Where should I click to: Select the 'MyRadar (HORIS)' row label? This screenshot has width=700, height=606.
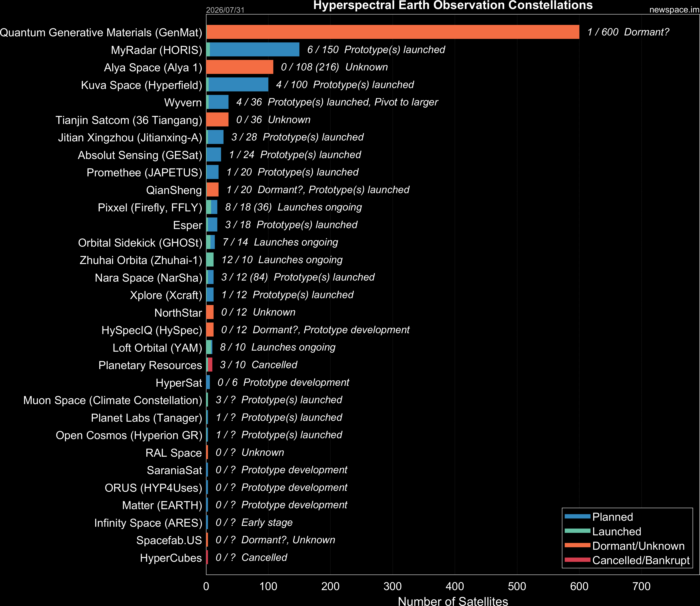point(156,50)
